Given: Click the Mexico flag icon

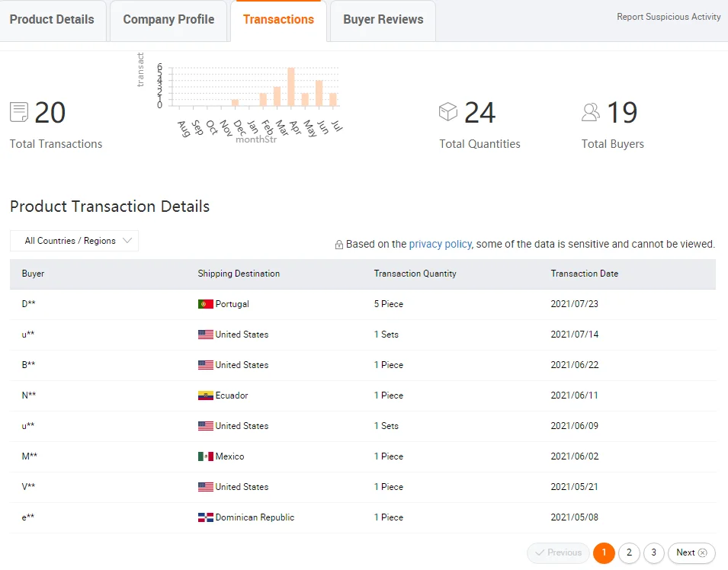Looking at the screenshot, I should click(205, 456).
